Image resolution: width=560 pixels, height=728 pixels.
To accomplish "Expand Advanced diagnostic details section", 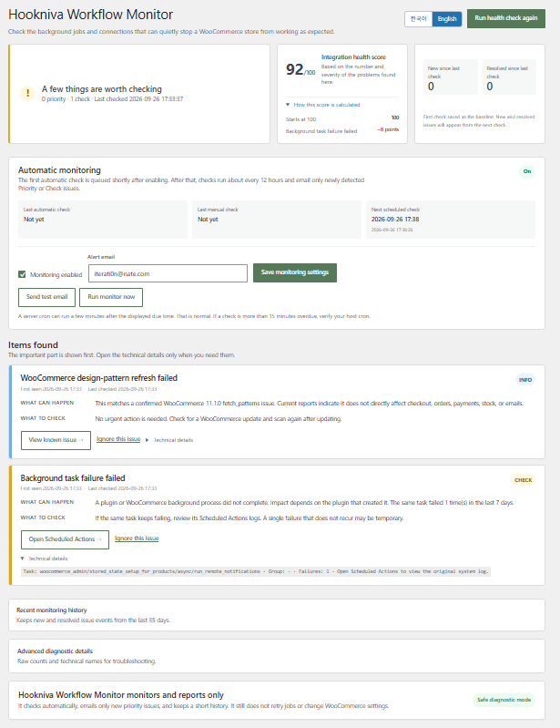I will point(277,656).
